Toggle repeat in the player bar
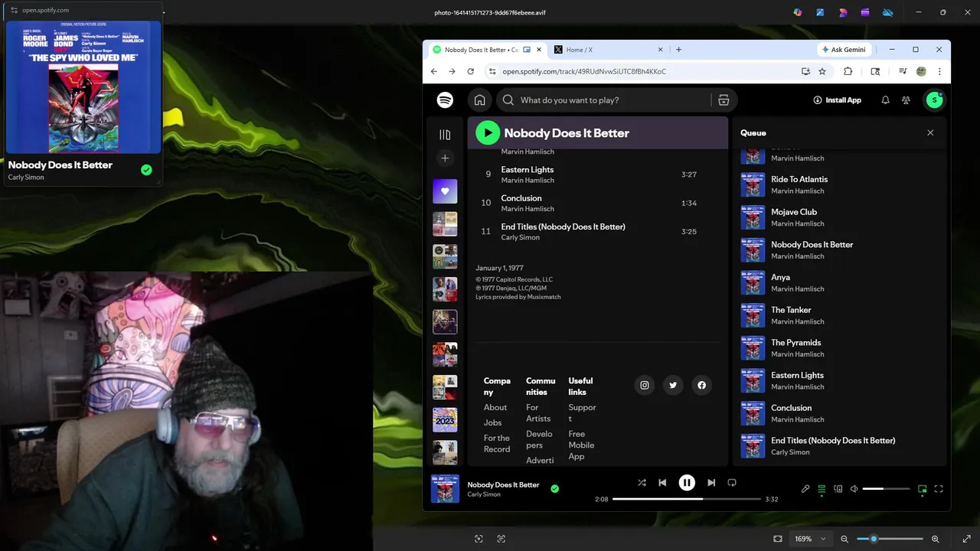This screenshot has width=980, height=551. (732, 483)
